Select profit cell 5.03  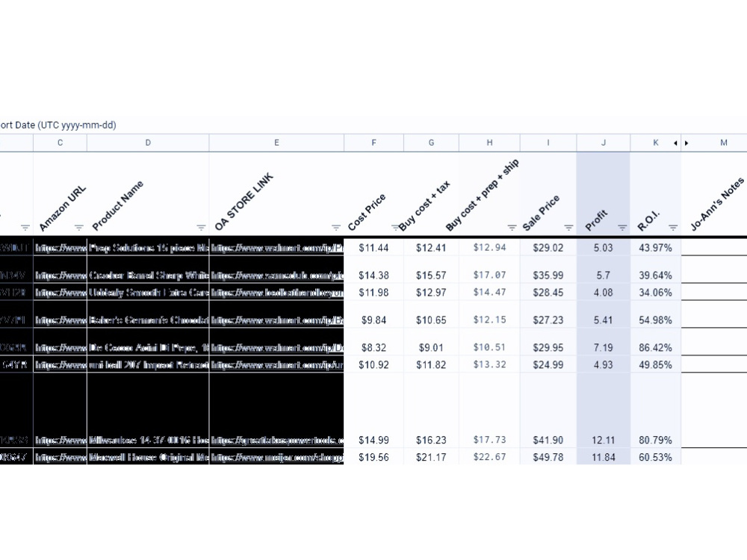603,248
